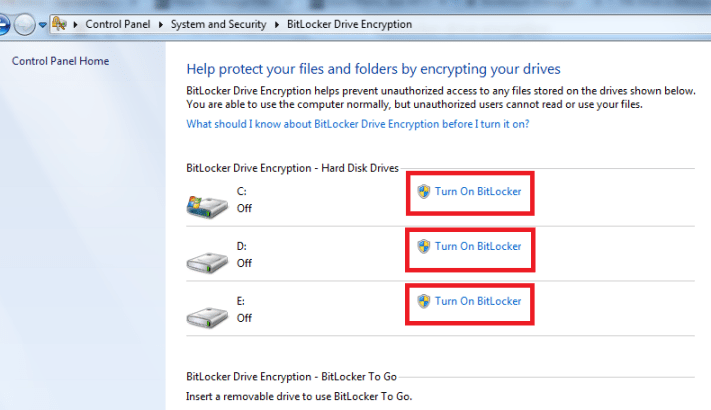
Task: Click the C: Windows system drive icon
Action: click(206, 204)
